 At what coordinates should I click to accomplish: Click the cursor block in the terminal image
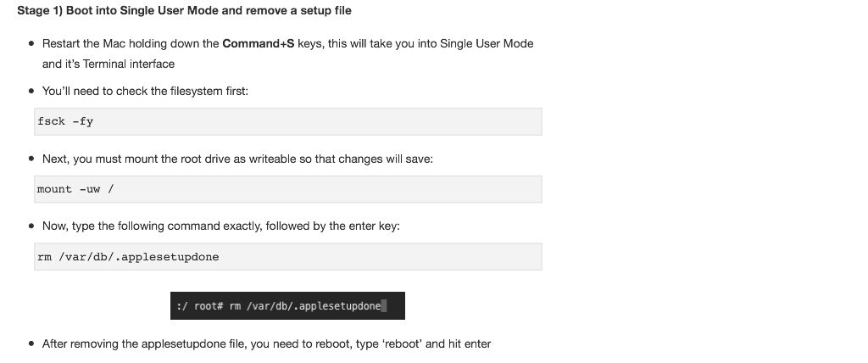[x=384, y=306]
